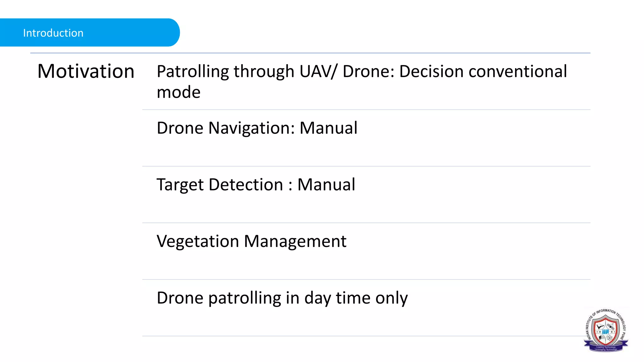Click the word Target in the third bullet

click(x=180, y=185)
